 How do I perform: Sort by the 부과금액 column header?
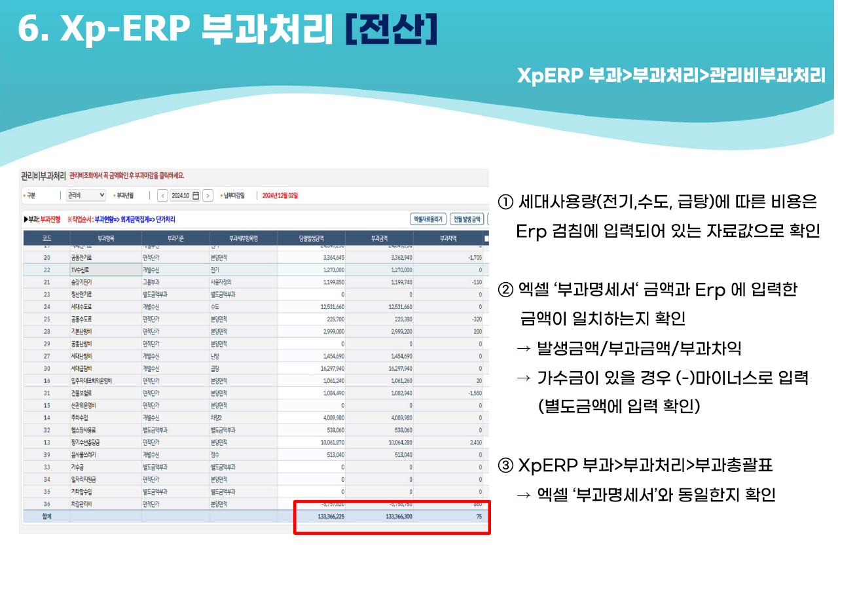[380, 238]
